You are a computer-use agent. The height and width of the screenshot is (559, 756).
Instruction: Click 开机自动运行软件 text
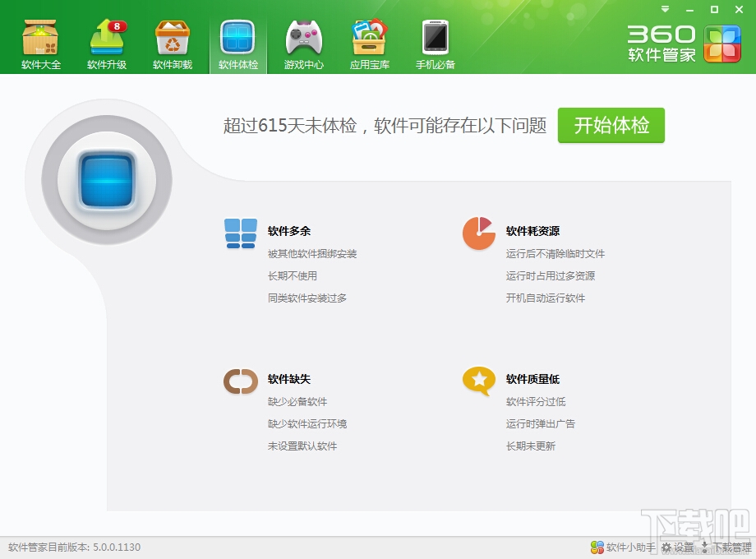(546, 298)
